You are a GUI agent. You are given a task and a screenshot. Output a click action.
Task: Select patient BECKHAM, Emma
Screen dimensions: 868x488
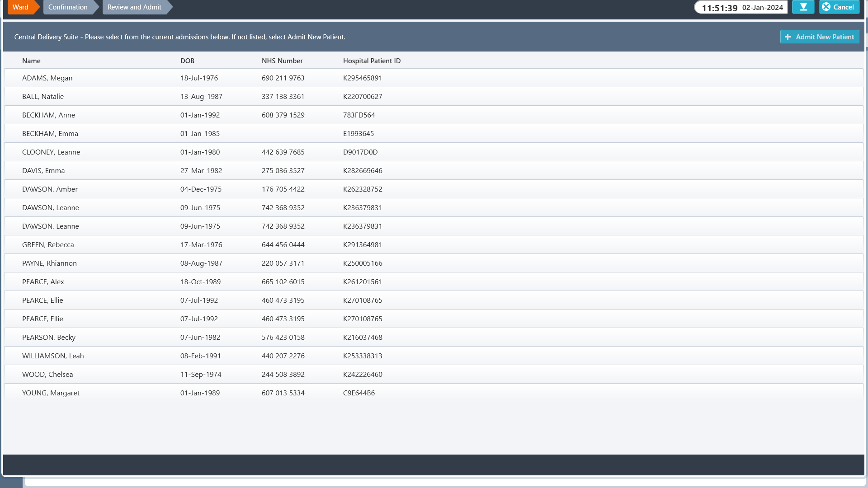point(434,133)
